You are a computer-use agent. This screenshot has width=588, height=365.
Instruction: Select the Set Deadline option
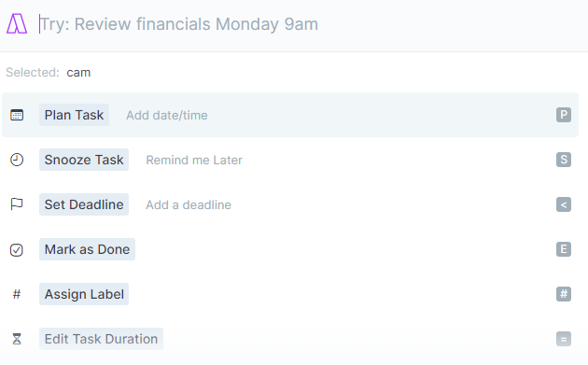(x=290, y=204)
